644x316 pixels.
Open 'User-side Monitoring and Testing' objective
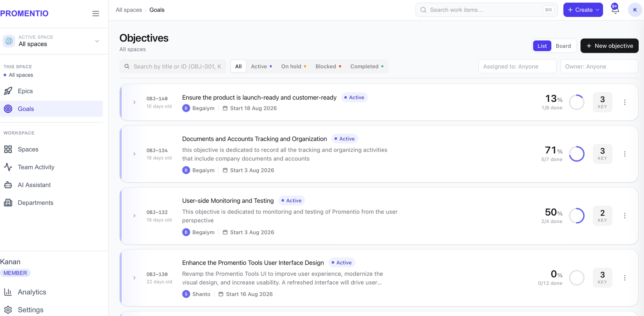point(228,201)
